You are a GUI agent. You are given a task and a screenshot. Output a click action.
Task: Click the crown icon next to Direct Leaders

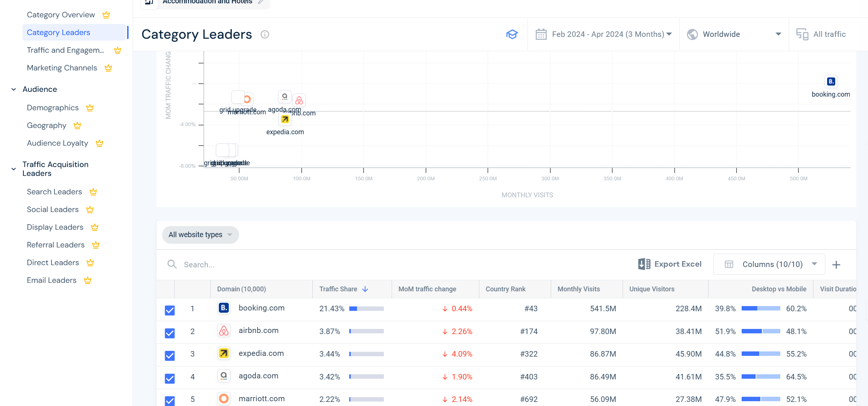(90, 263)
